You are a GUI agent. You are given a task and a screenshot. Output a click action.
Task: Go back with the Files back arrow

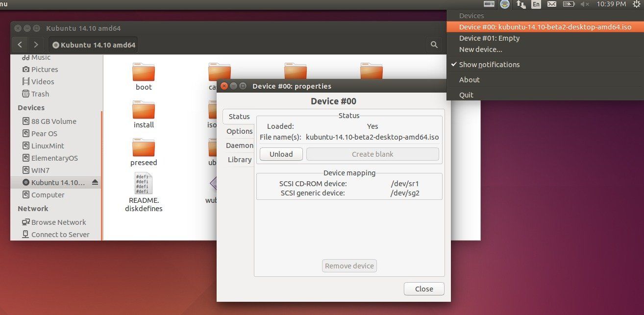click(20, 45)
